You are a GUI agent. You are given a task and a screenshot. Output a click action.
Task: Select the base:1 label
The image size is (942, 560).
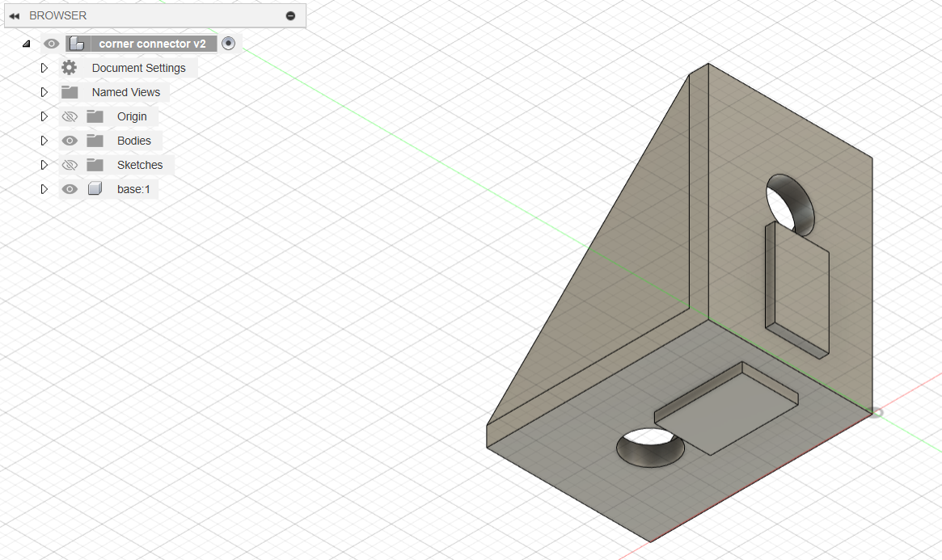tap(133, 189)
